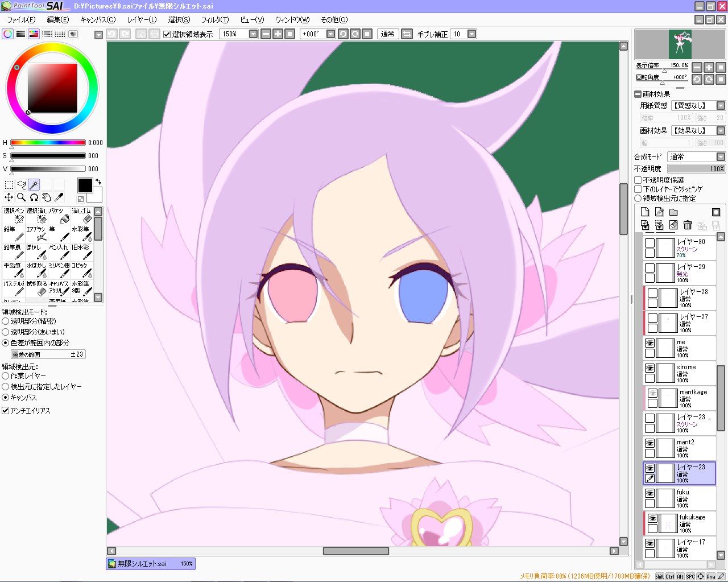
Task: Select the lasso selection tool
Action: (x=21, y=185)
